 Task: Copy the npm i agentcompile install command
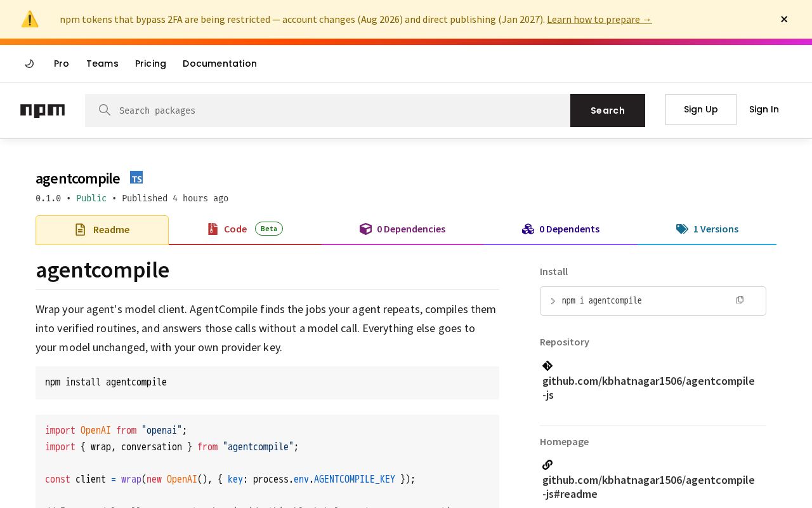pos(740,300)
